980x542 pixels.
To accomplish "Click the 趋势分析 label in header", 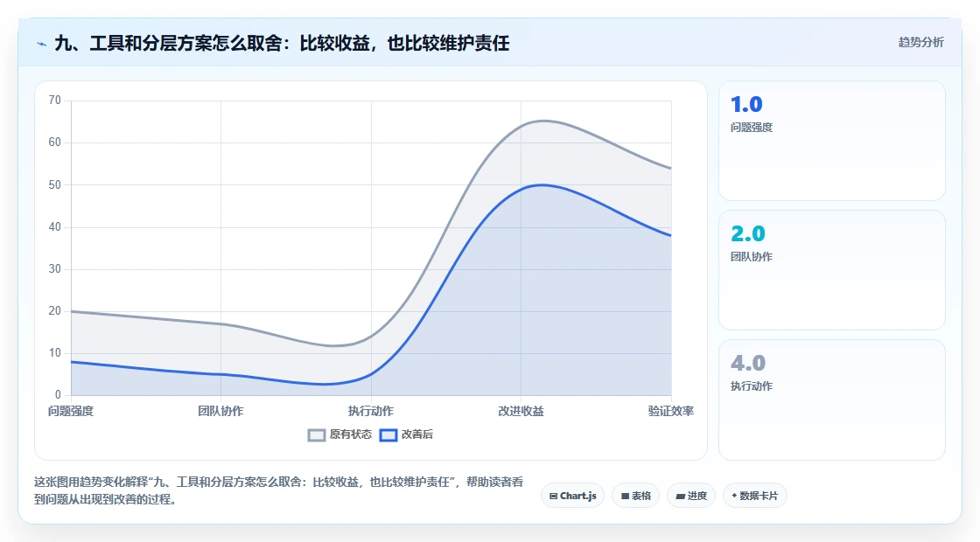I will pos(920,43).
